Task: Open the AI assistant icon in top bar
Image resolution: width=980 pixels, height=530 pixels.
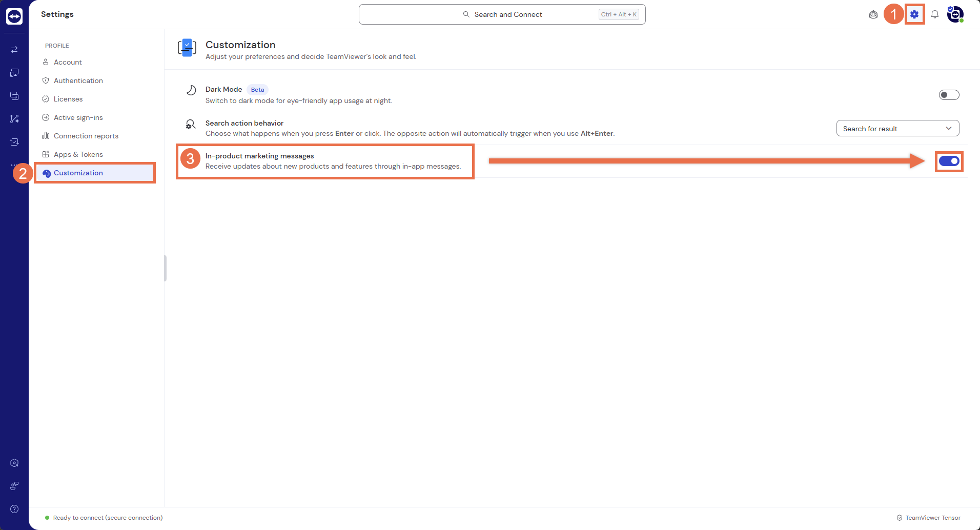Action: (x=873, y=14)
